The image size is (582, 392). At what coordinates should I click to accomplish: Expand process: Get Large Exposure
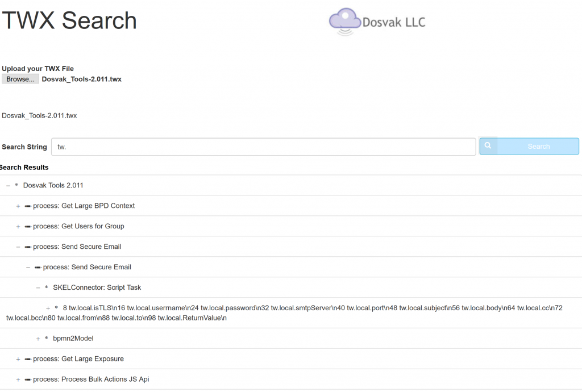(x=18, y=359)
